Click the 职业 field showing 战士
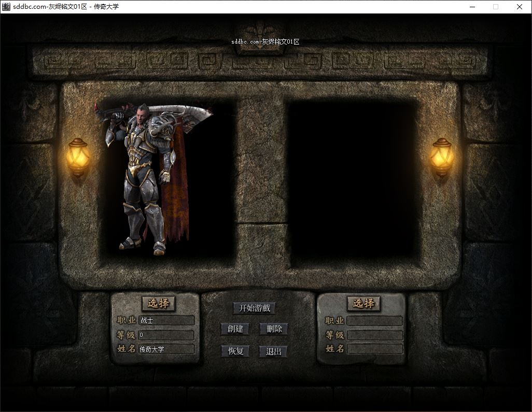This screenshot has width=532, height=412. (x=166, y=320)
